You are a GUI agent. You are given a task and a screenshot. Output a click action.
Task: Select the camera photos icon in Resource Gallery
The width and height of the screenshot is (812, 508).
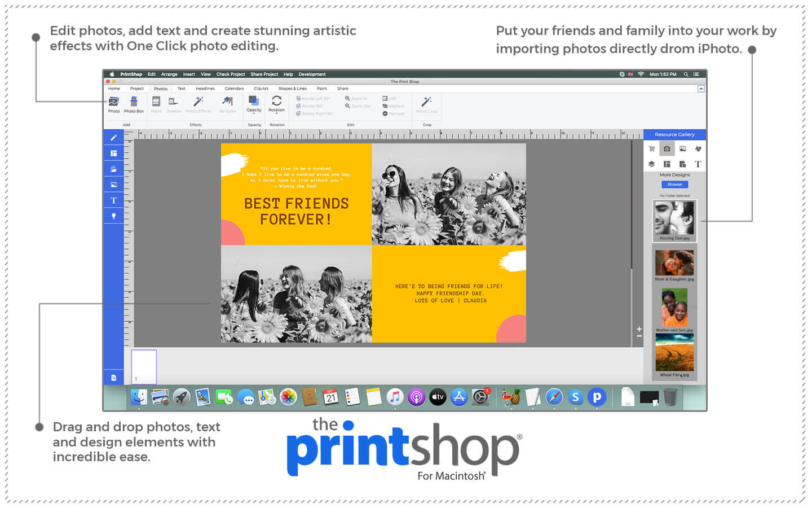(x=667, y=149)
